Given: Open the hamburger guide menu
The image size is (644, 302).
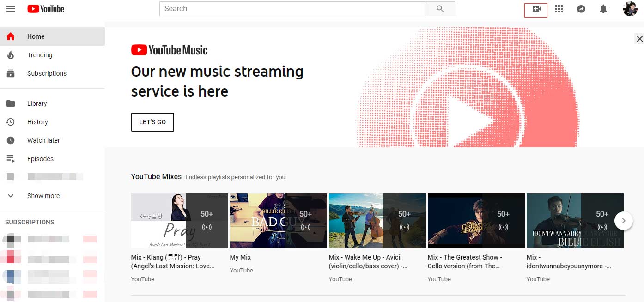Looking at the screenshot, I should [11, 9].
